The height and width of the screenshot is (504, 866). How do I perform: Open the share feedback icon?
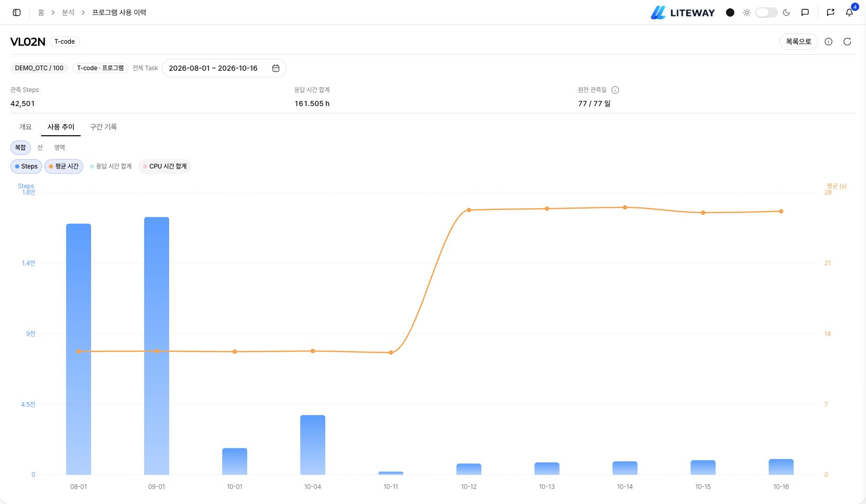(x=831, y=12)
